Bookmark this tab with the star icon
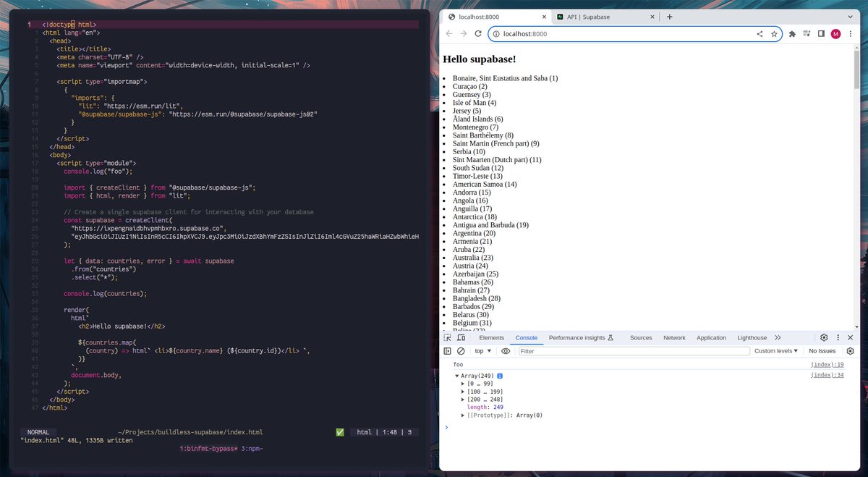This screenshot has width=868, height=477. [x=774, y=34]
